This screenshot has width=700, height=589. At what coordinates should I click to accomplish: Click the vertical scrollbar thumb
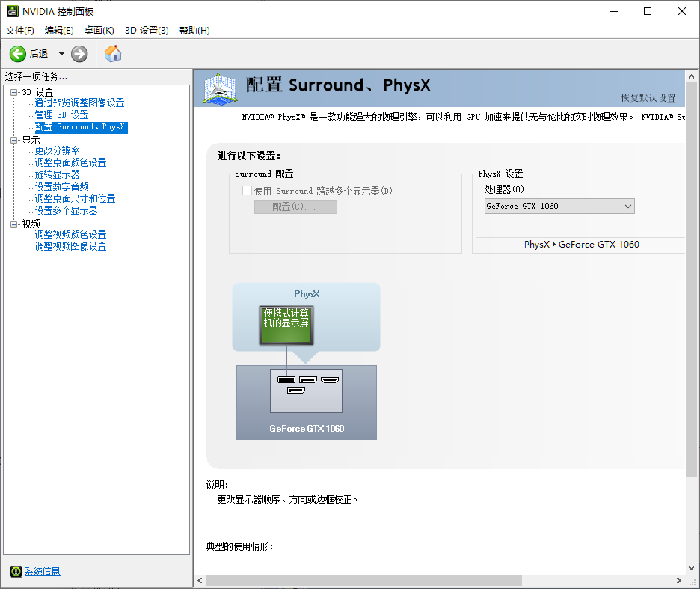pyautogui.click(x=691, y=280)
